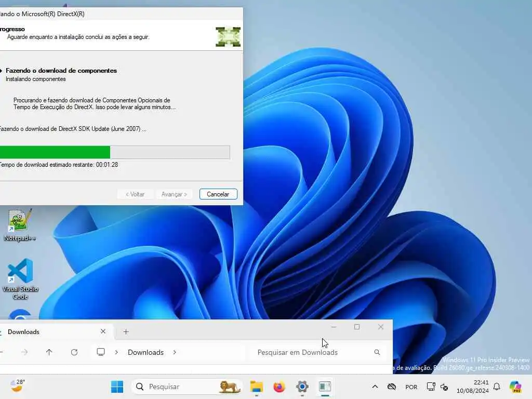532x399 pixels.
Task: Click the taskbar Pesquisar search box
Action: pos(187,387)
